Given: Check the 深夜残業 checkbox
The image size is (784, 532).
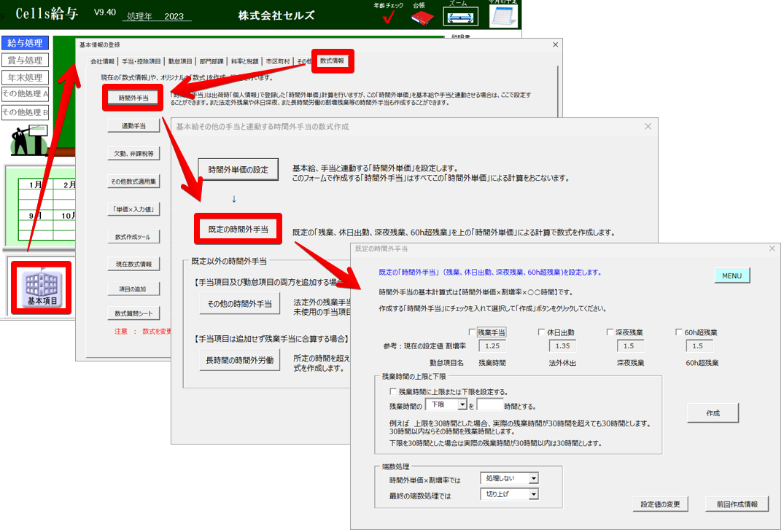Looking at the screenshot, I should click(x=610, y=332).
